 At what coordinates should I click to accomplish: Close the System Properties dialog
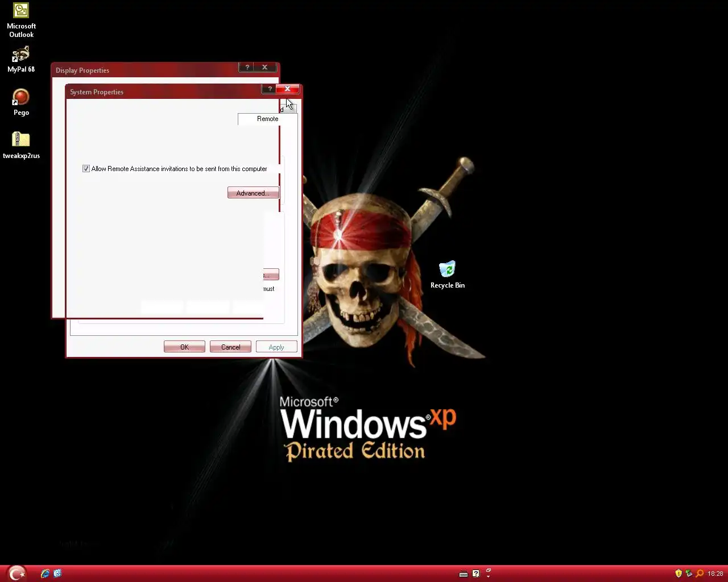(288, 89)
